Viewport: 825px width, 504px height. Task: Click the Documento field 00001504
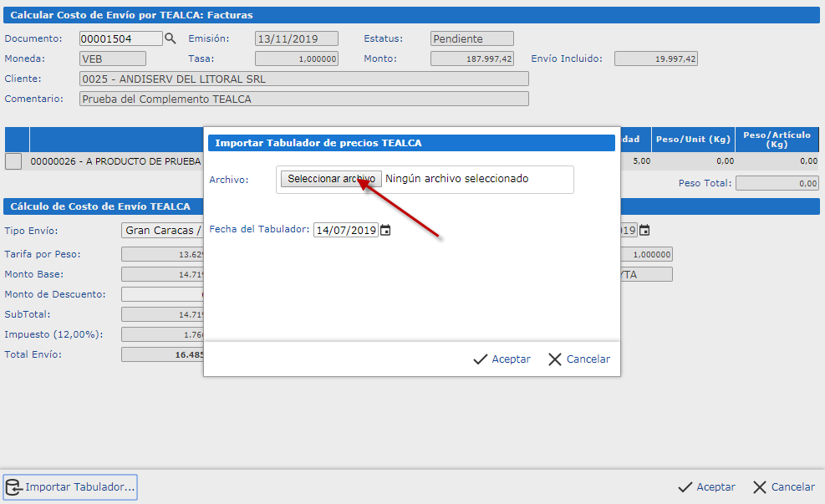click(121, 38)
